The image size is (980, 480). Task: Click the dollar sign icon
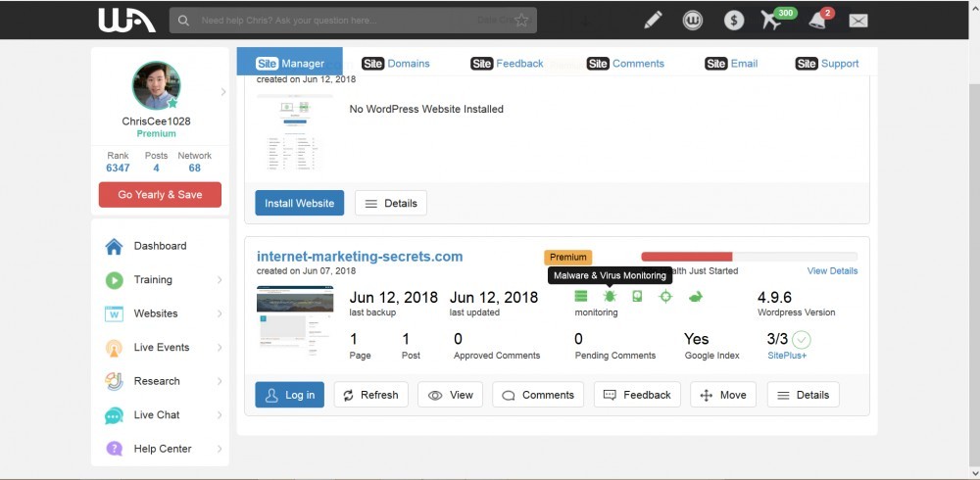click(x=734, y=20)
